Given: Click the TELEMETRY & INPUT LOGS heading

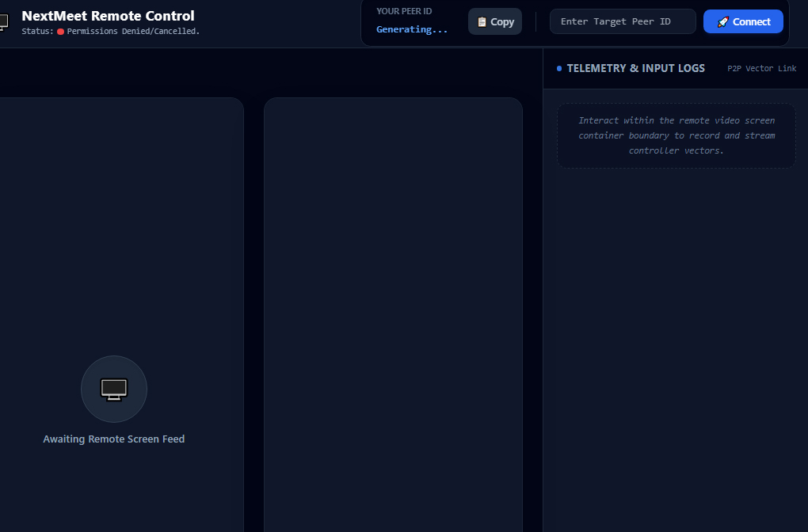Looking at the screenshot, I should pos(636,69).
